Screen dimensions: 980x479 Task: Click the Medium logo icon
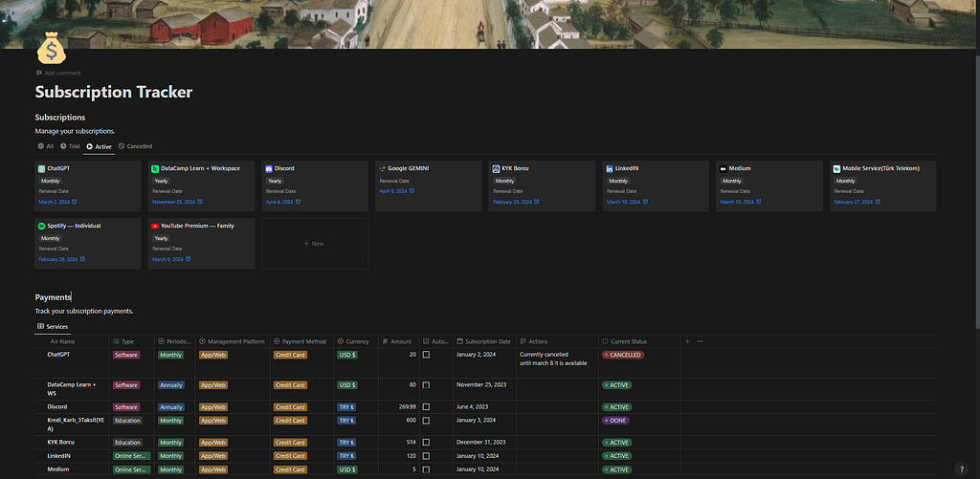[x=724, y=168]
